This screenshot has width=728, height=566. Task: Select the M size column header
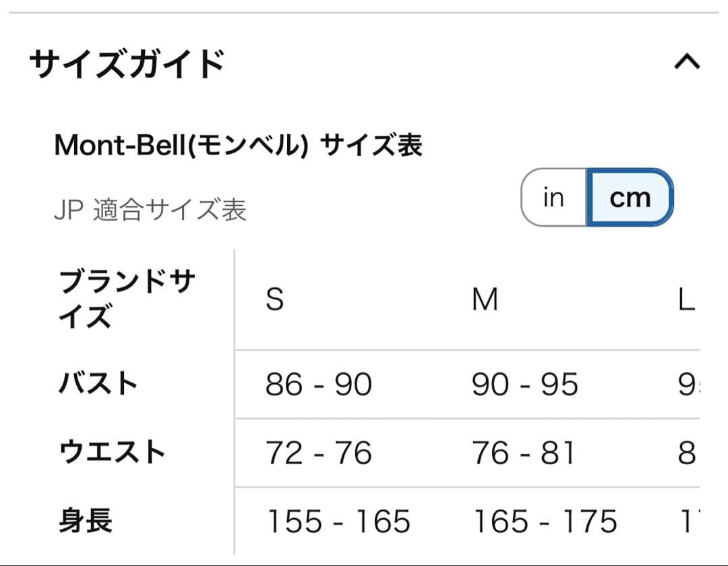coord(483,299)
